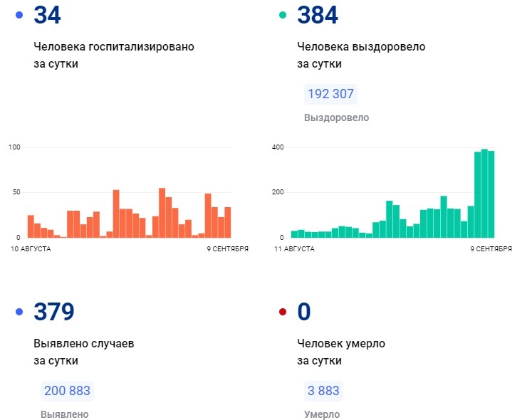Click the "Человека госпитализировано за сутки" label

(113, 55)
